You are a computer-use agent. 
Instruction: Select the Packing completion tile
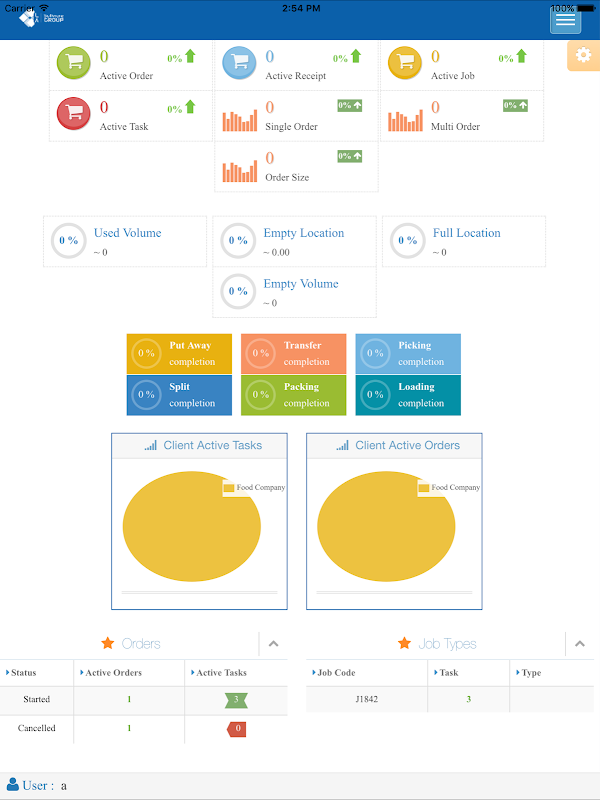click(x=293, y=395)
